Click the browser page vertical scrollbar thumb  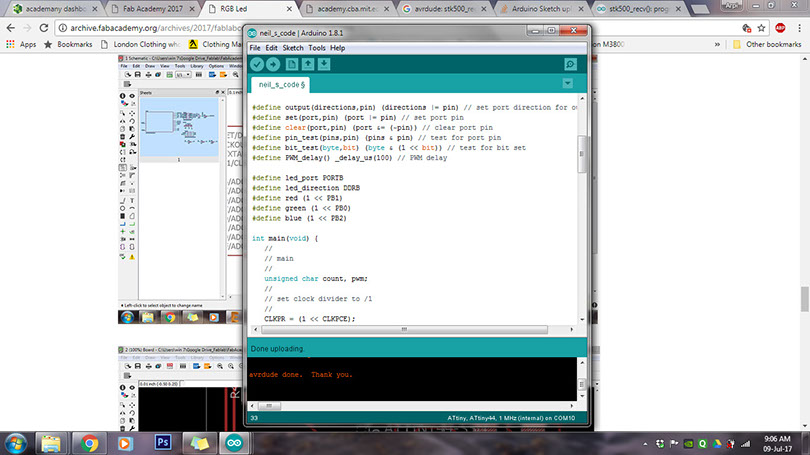tap(805, 299)
